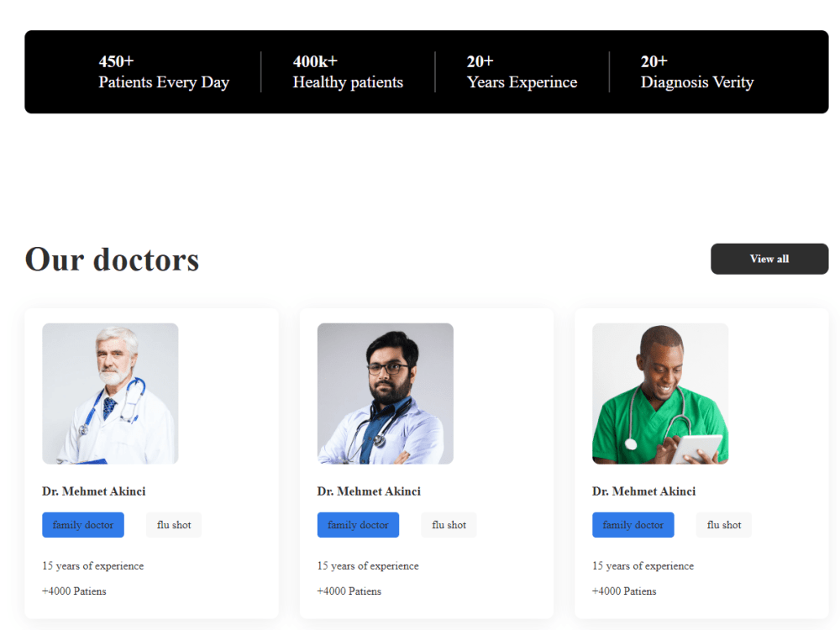The height and width of the screenshot is (630, 840).
Task: Click the bearded doctor's photo on middle card
Action: [x=385, y=393]
